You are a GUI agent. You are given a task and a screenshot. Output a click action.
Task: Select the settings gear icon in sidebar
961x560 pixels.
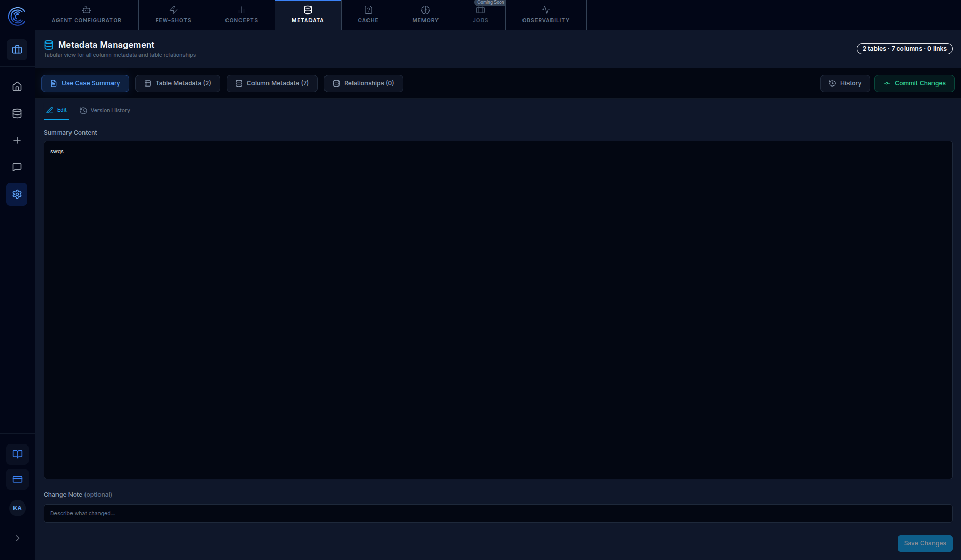[x=17, y=194]
